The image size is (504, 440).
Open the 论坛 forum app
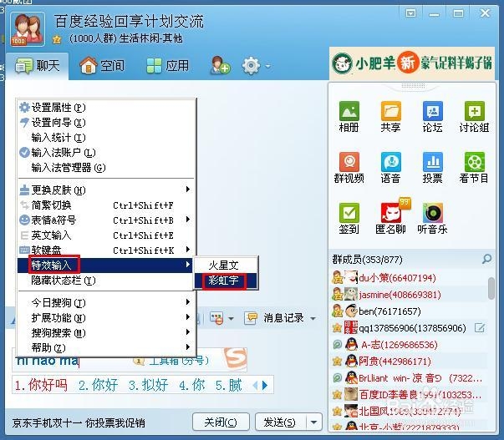coord(432,117)
